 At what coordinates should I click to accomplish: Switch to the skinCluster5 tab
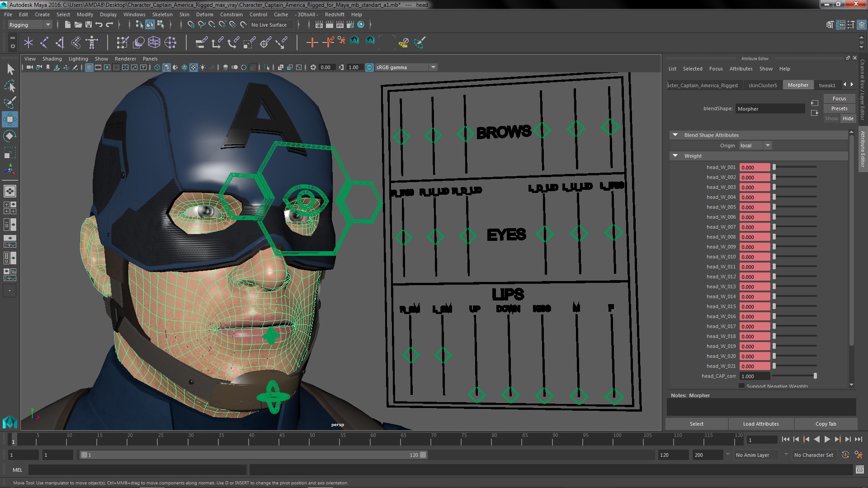click(763, 85)
